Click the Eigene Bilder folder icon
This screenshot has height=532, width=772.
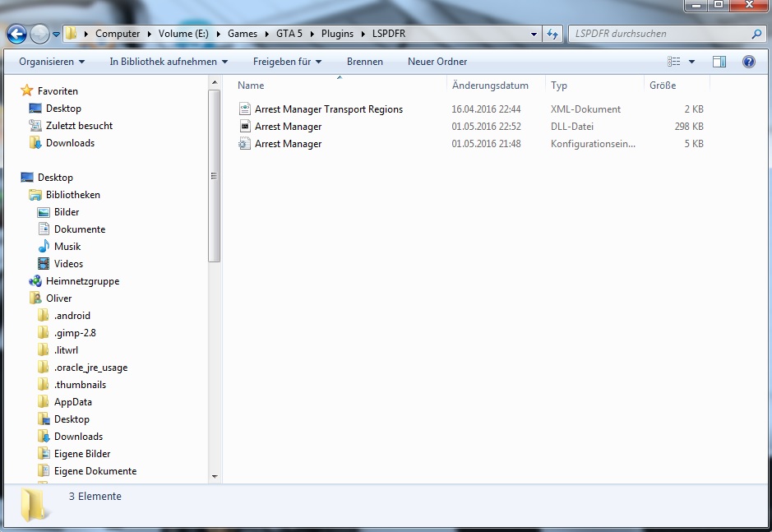coord(44,454)
